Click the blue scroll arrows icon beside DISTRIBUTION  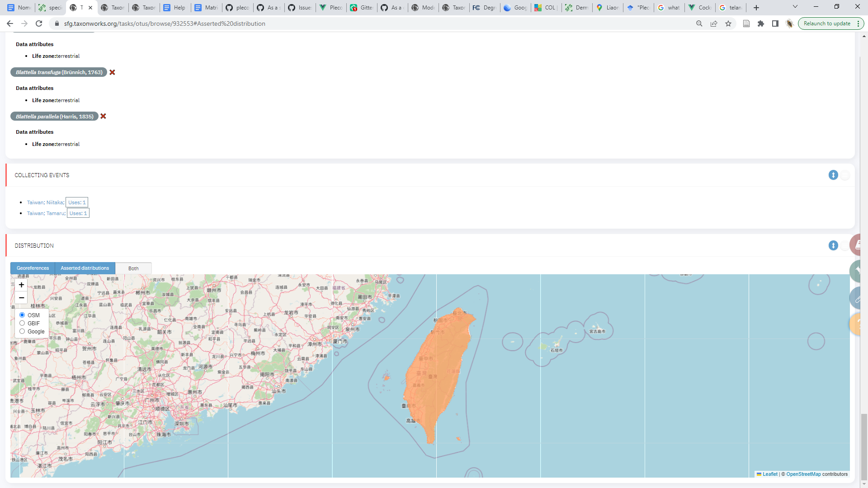[x=832, y=245]
